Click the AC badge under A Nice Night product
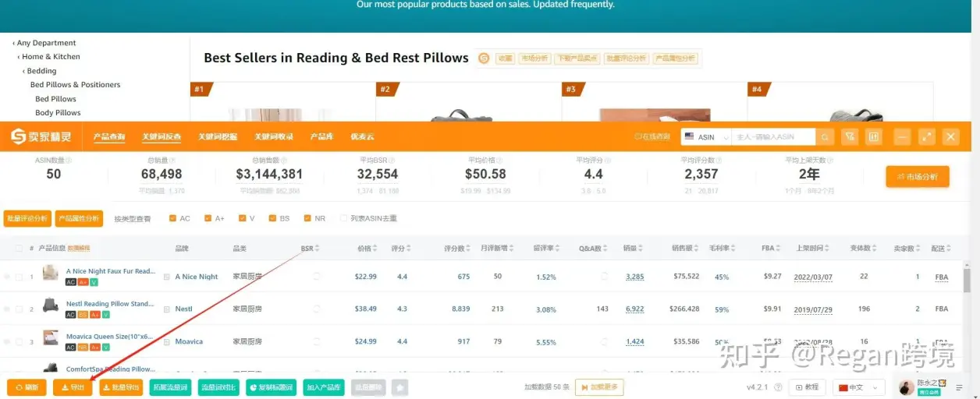The height and width of the screenshot is (399, 980). tap(70, 282)
